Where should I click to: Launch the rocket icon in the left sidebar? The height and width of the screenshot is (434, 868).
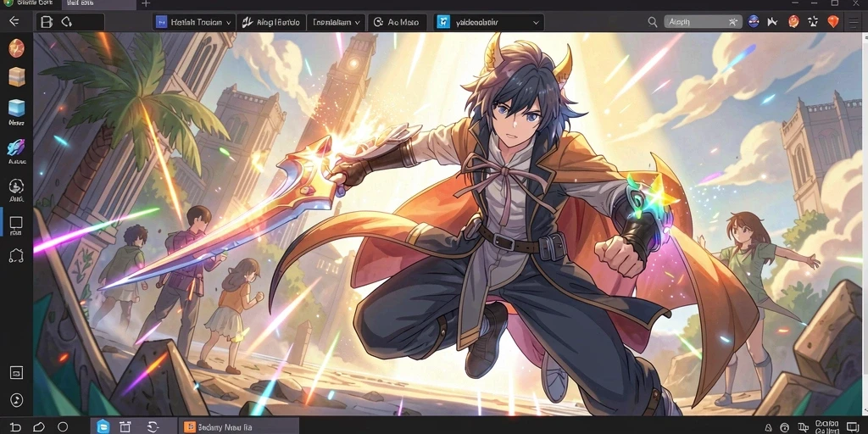16,147
